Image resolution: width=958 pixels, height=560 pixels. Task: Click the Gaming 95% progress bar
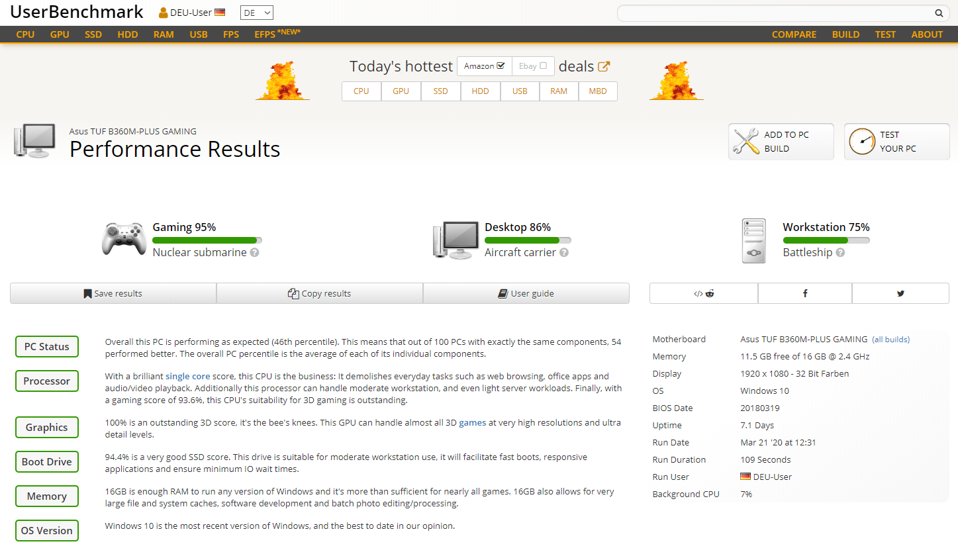[207, 240]
